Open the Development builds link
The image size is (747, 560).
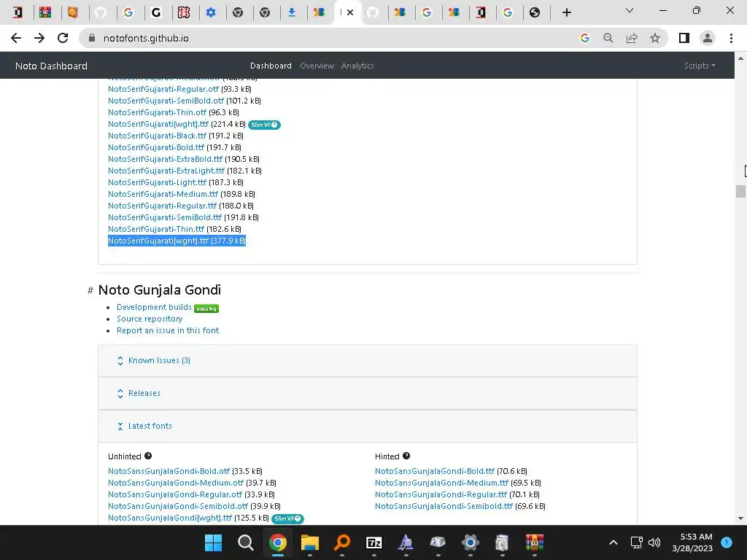(154, 307)
